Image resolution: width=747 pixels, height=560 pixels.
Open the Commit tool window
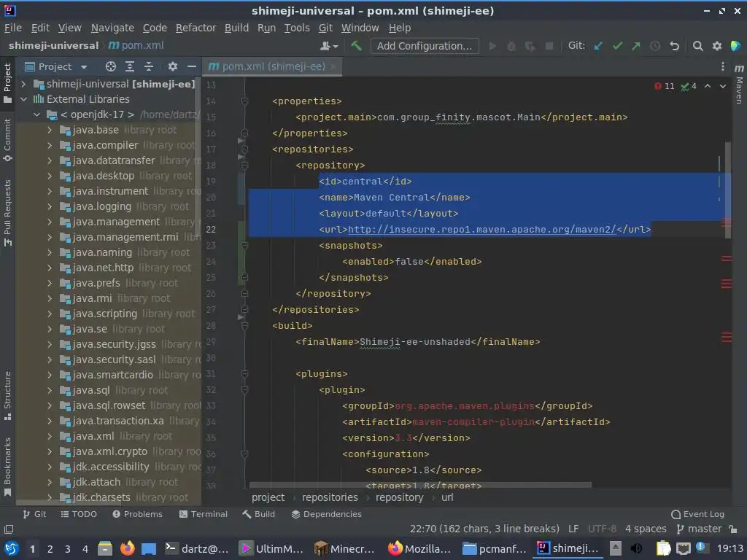point(7,141)
